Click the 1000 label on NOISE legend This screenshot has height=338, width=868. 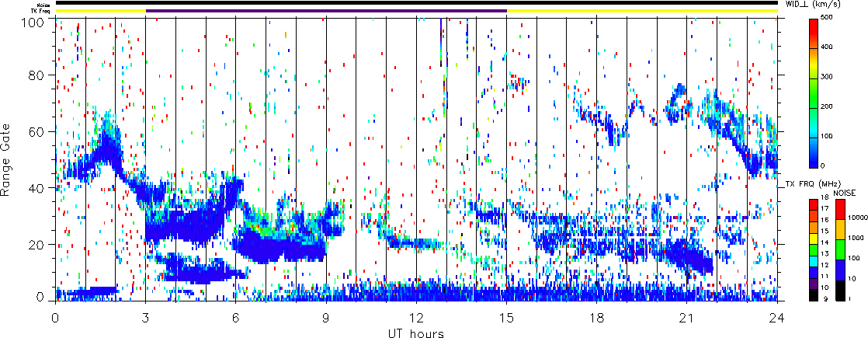(x=854, y=239)
